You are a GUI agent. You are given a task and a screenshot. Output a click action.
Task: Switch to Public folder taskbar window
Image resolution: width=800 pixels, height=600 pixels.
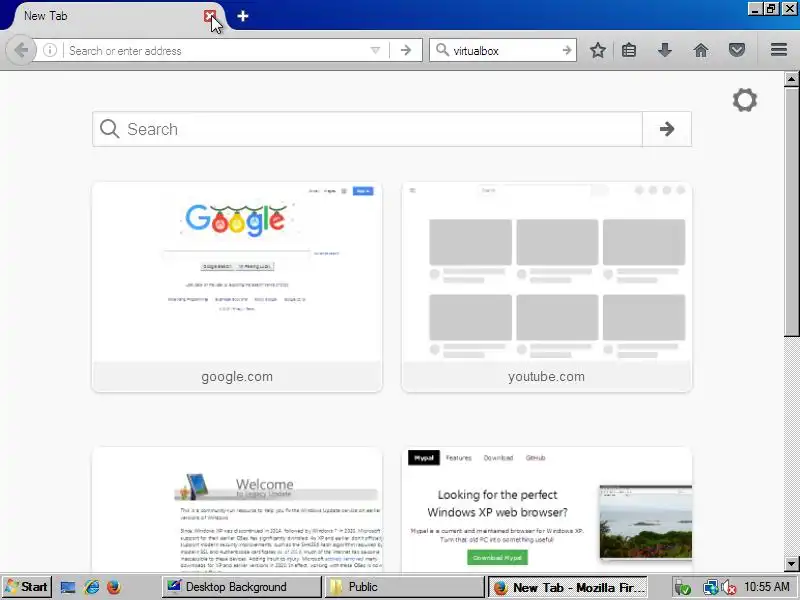pos(404,587)
